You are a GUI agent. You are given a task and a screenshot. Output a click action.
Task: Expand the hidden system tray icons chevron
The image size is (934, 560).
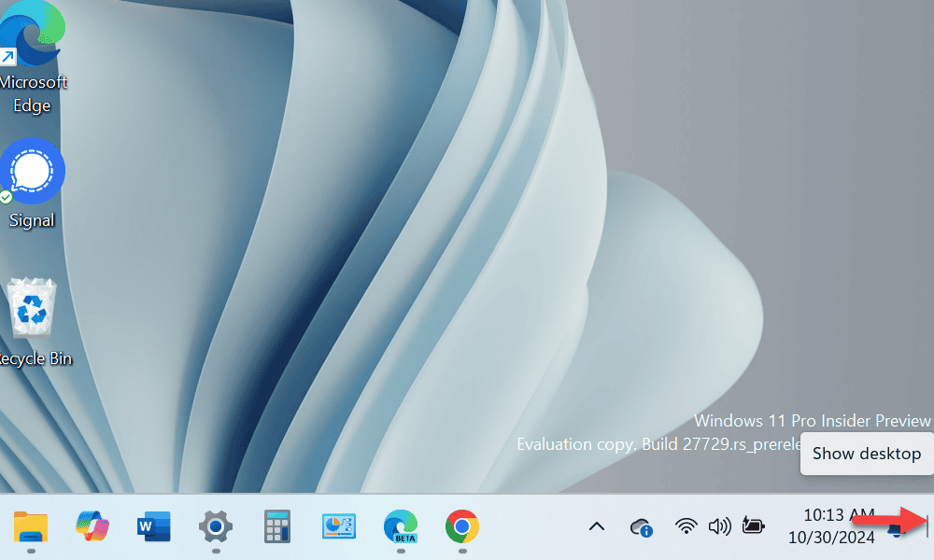pos(597,526)
